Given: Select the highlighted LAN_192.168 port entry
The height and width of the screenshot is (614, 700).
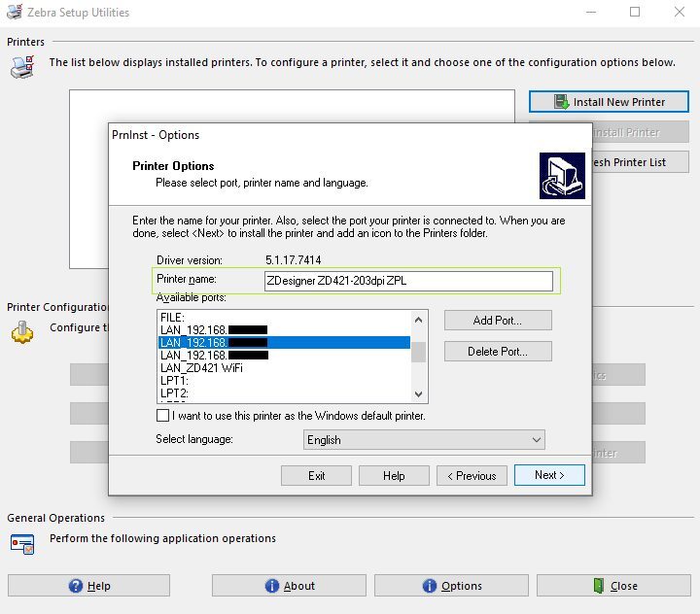Looking at the screenshot, I should (284, 342).
